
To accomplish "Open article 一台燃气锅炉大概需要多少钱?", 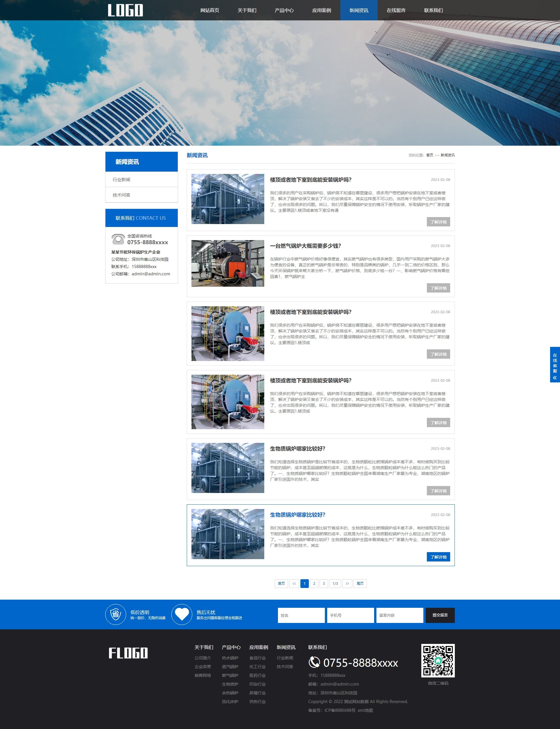I will tap(305, 246).
